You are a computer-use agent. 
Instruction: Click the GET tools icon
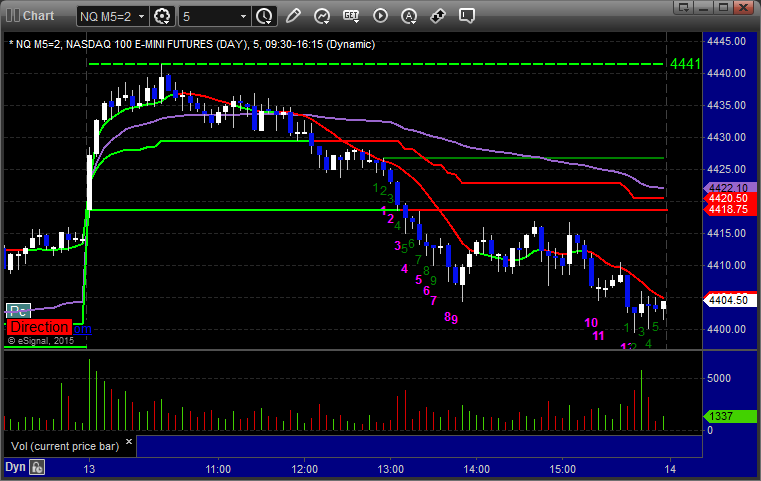coord(351,16)
